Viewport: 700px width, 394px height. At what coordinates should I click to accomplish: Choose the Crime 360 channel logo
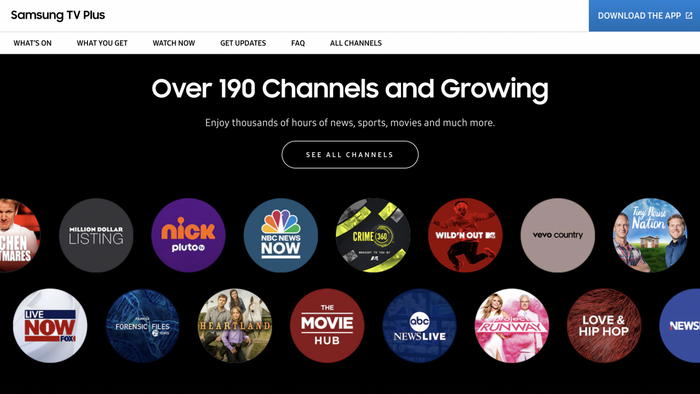[x=373, y=235]
